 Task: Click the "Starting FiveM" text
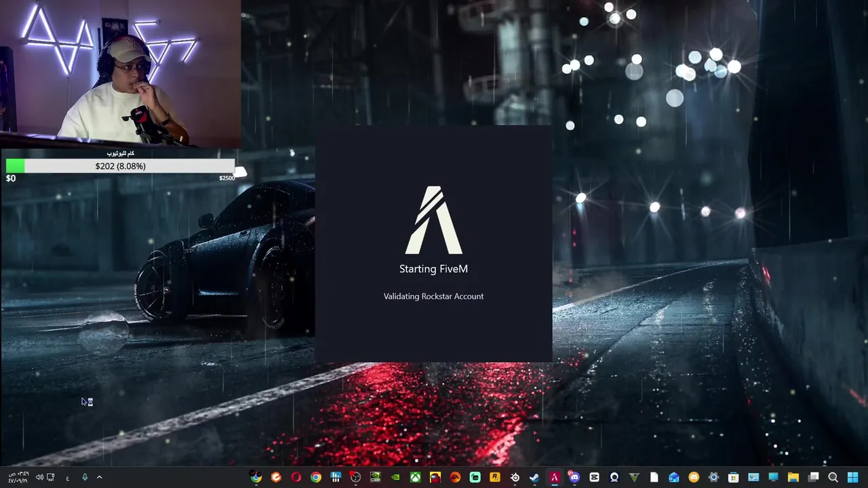433,269
